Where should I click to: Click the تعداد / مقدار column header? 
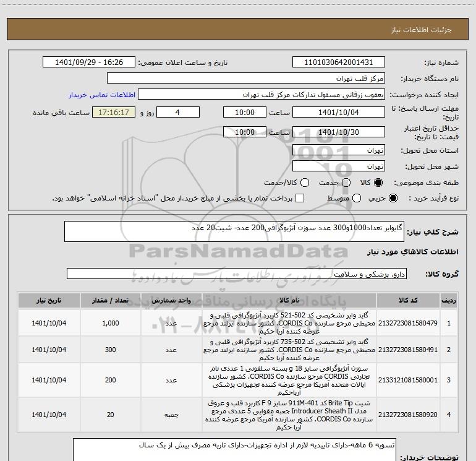[x=110, y=301]
